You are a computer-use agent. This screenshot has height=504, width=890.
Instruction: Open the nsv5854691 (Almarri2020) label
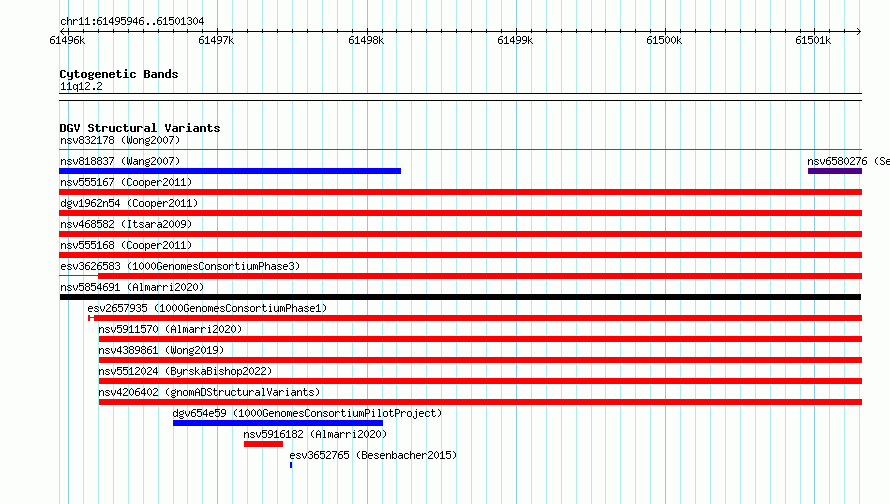[x=132, y=287]
